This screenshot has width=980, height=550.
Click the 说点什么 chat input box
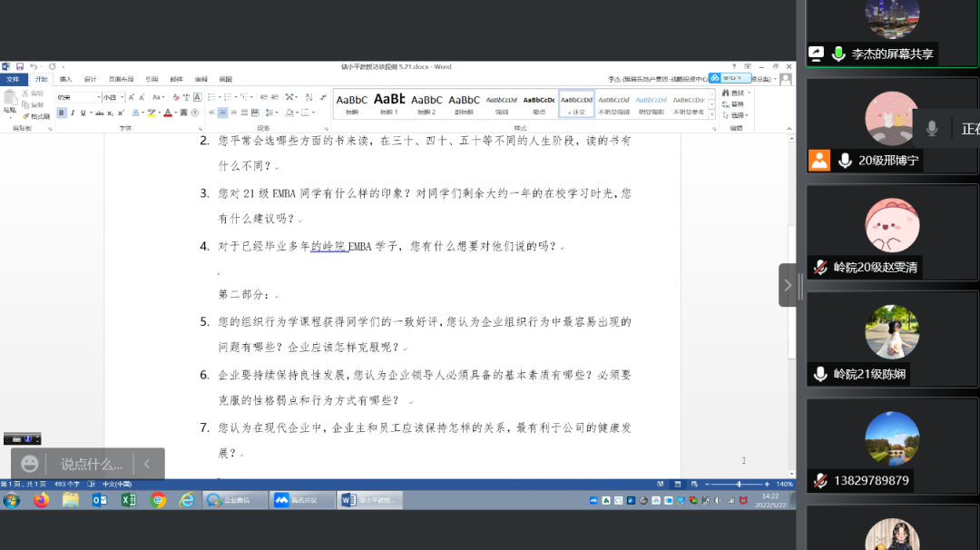pos(92,464)
